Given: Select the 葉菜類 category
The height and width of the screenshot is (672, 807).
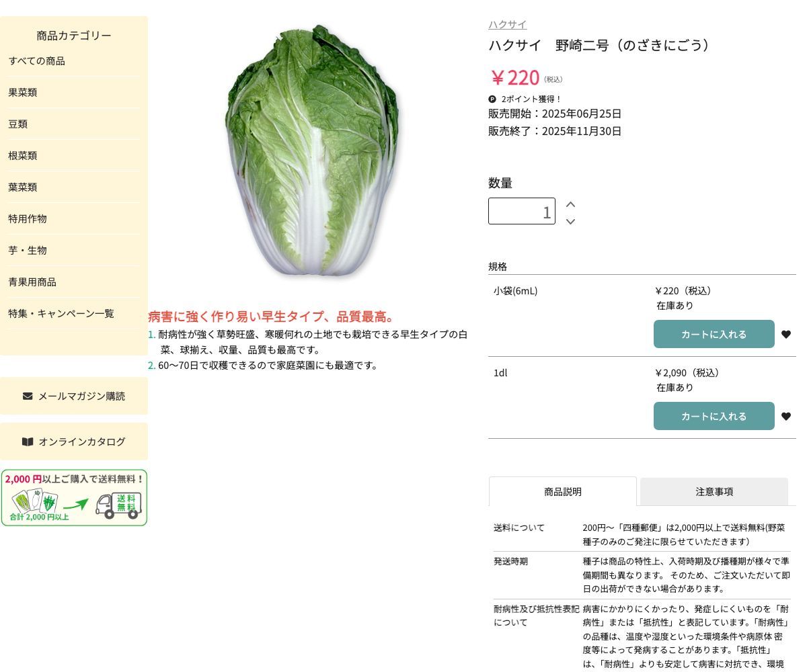Looking at the screenshot, I should pos(23,187).
